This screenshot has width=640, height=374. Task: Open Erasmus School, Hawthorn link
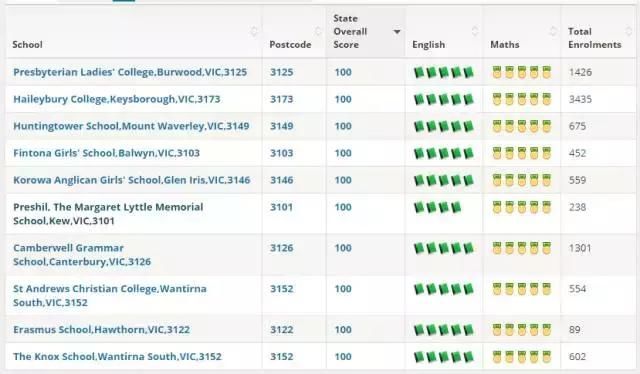102,329
